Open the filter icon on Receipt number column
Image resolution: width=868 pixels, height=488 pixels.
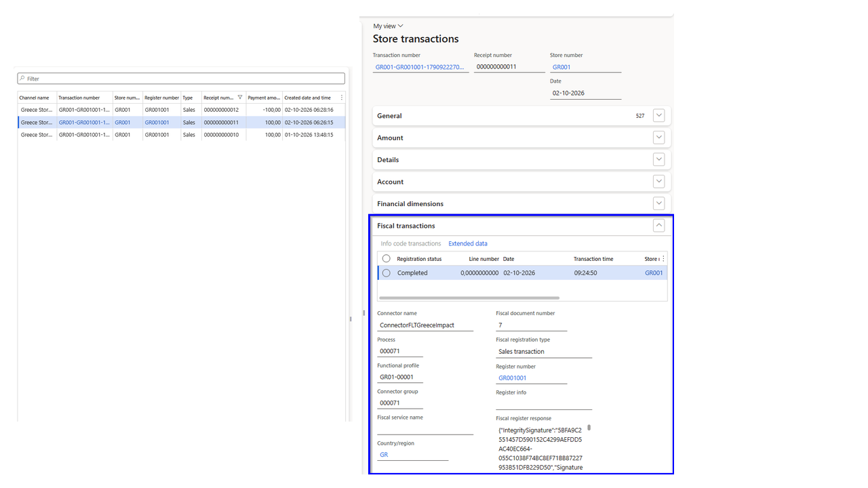pos(240,98)
